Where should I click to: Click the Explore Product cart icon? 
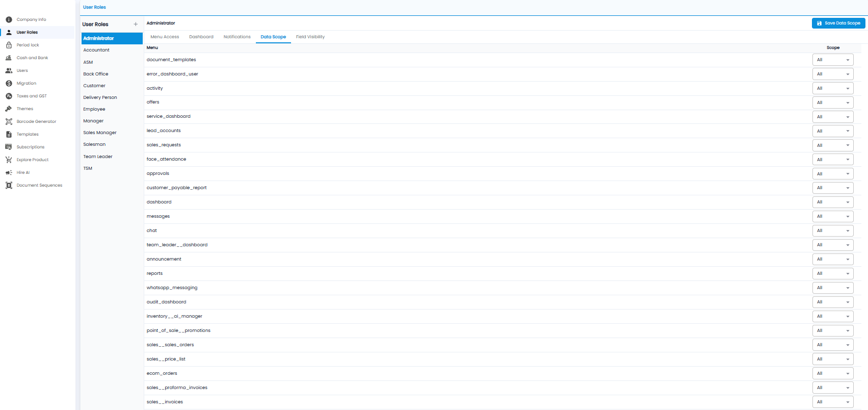coord(9,160)
